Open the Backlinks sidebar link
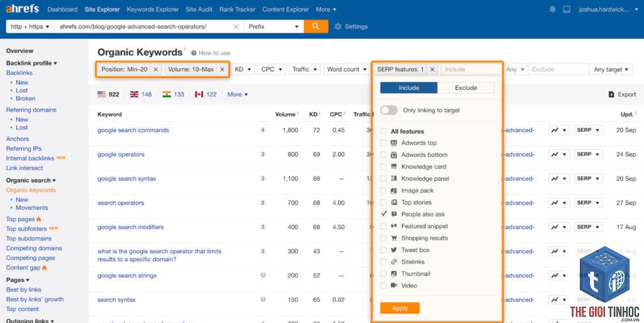The height and width of the screenshot is (323, 644). (x=19, y=73)
